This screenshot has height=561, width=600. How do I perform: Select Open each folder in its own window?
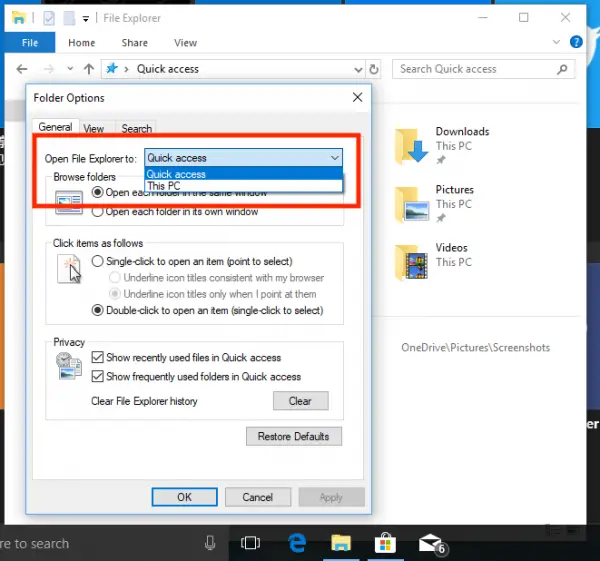coord(98,211)
